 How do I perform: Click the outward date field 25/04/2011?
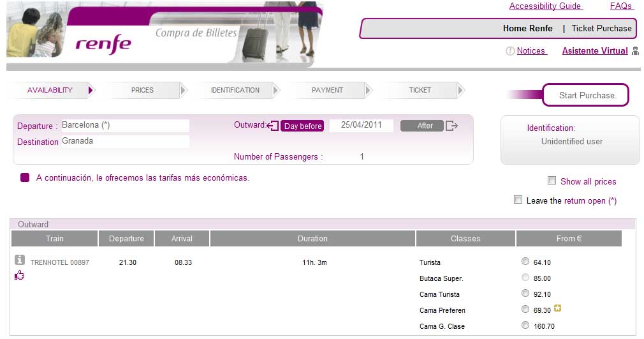362,125
